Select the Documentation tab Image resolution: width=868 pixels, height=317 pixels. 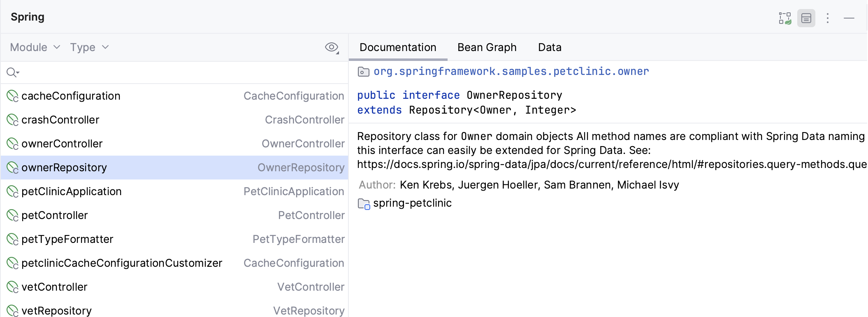tap(398, 47)
